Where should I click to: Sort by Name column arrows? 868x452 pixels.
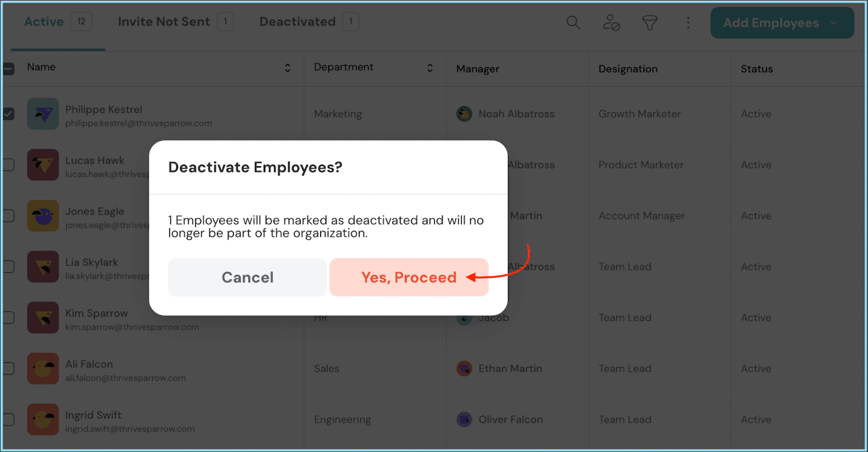[288, 68]
